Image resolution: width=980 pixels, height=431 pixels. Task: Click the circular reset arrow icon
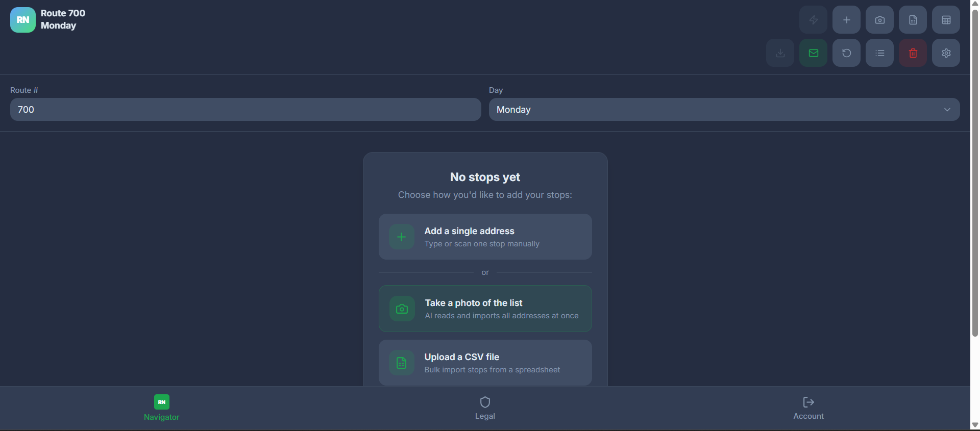click(x=846, y=53)
